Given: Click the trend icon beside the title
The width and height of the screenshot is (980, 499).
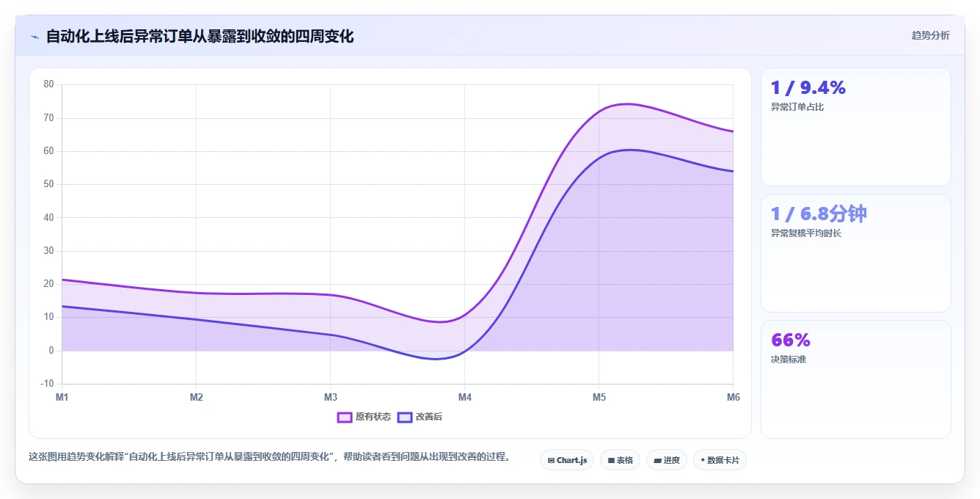Looking at the screenshot, I should 34,36.
